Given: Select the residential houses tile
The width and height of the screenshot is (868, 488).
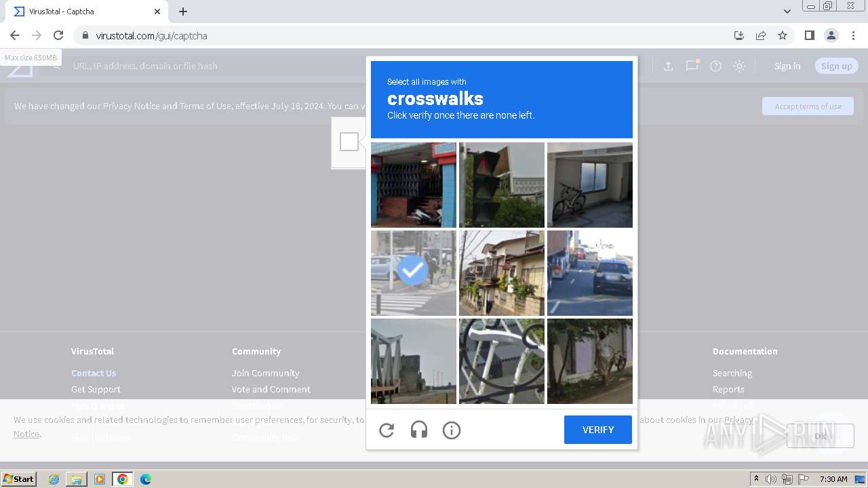Looking at the screenshot, I should pyautogui.click(x=502, y=273).
